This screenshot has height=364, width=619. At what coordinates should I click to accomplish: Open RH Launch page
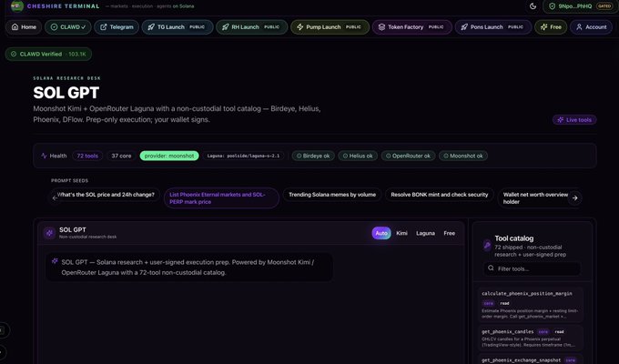point(251,27)
